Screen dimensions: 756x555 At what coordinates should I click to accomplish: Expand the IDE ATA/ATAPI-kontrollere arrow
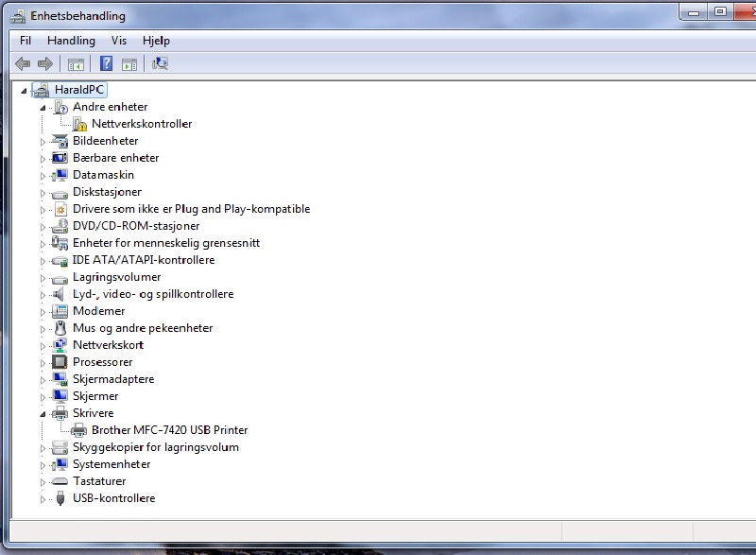point(43,261)
